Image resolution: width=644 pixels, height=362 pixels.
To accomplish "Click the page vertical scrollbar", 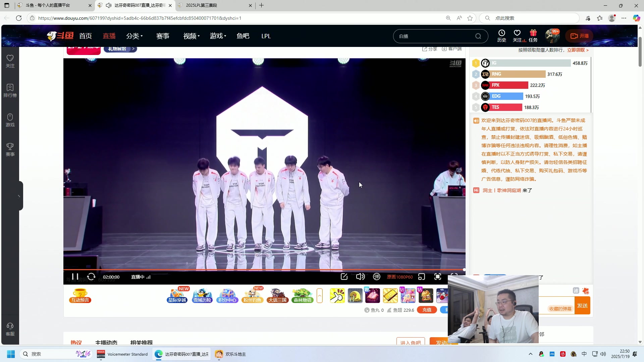I will click(x=640, y=51).
